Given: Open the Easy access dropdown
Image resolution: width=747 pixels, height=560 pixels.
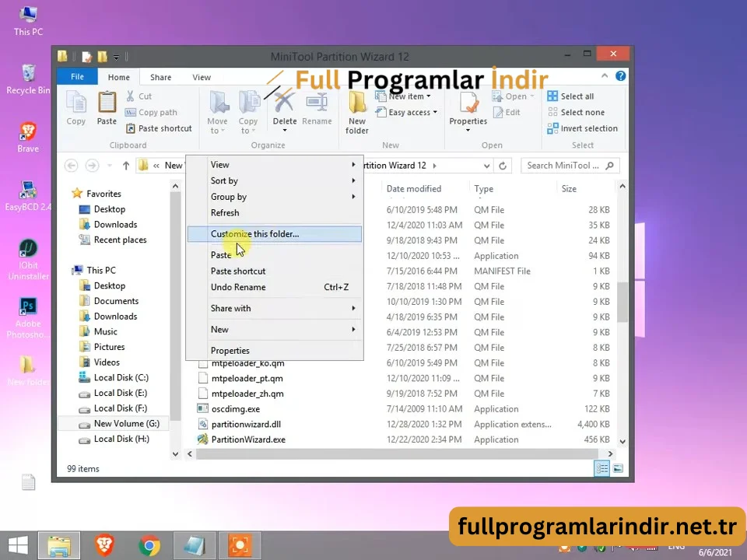Looking at the screenshot, I should [406, 112].
